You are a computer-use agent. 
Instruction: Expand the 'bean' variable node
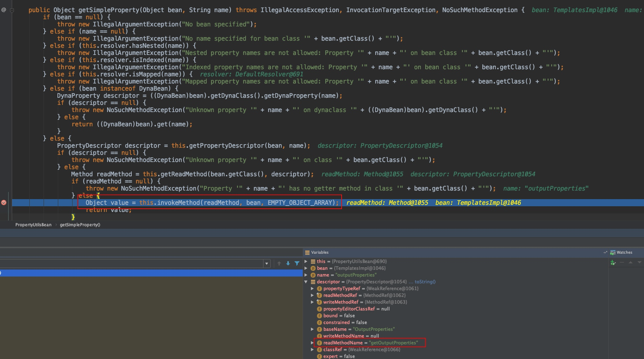[306, 268]
